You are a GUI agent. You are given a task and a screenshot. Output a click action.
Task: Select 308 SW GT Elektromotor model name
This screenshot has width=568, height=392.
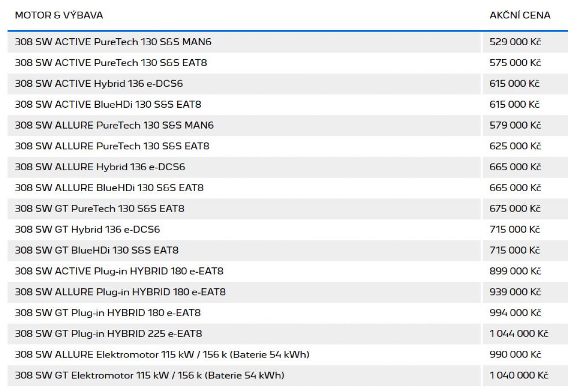pyautogui.click(x=150, y=376)
